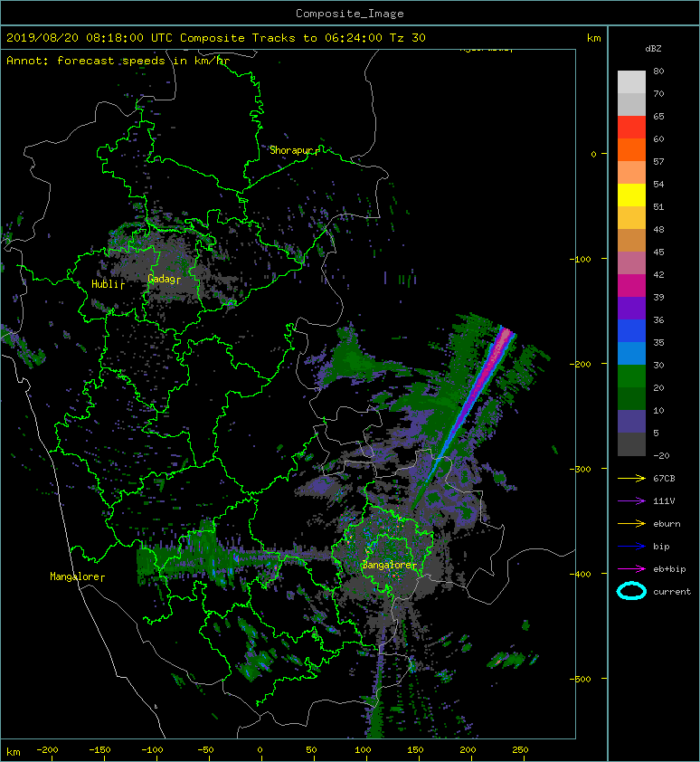Click the Tz 30 threshold text in header
The width and height of the screenshot is (700, 762).
click(x=408, y=38)
